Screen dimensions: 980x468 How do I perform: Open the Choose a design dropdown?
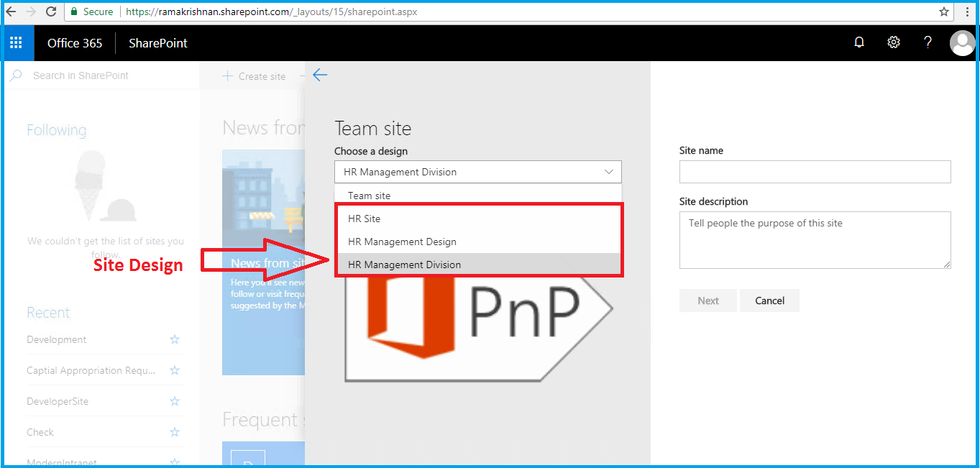tap(477, 172)
